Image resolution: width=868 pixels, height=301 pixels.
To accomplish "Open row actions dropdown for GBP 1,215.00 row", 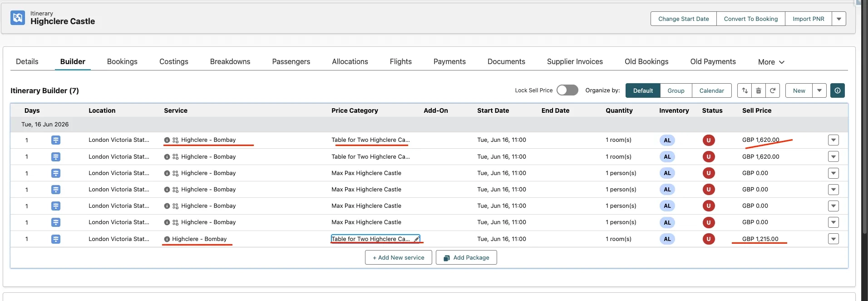I will click(x=833, y=239).
